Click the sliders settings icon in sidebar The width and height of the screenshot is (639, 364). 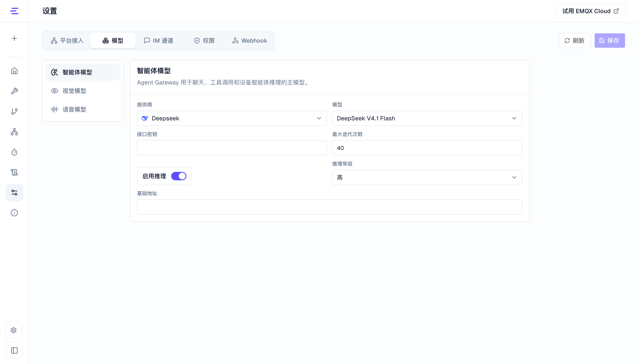tap(14, 193)
